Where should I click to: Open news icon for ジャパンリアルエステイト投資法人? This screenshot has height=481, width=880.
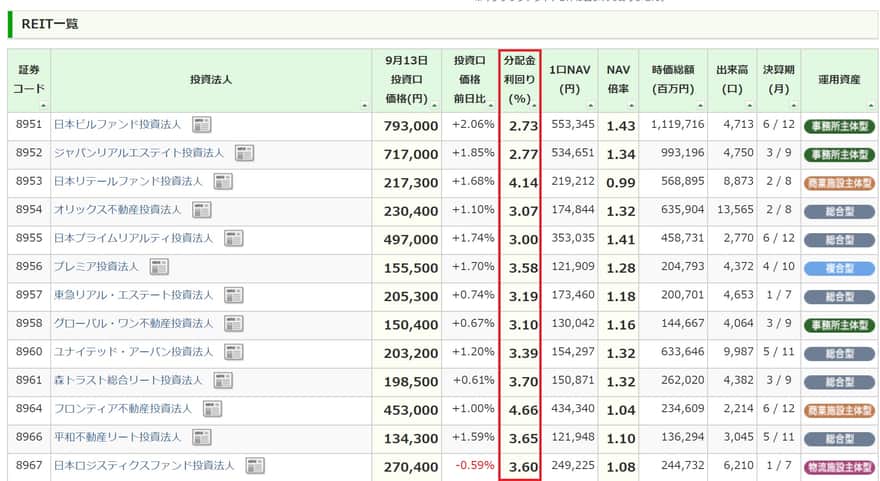[244, 153]
